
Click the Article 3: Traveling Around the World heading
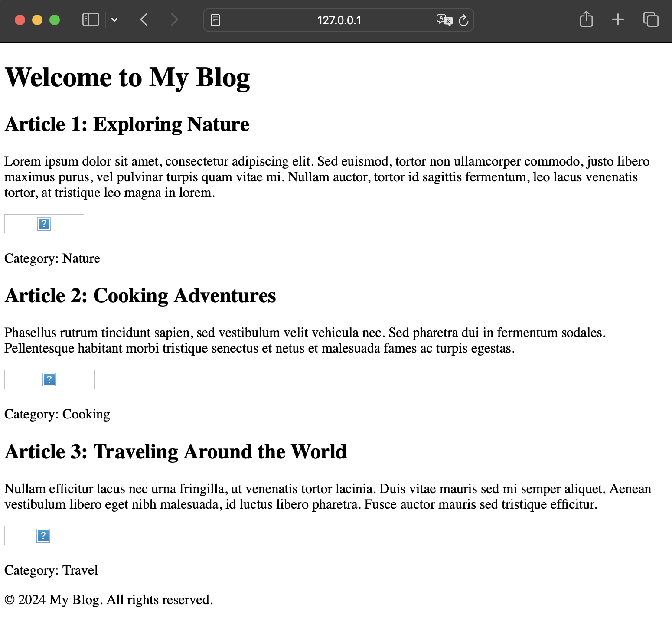[x=176, y=452]
